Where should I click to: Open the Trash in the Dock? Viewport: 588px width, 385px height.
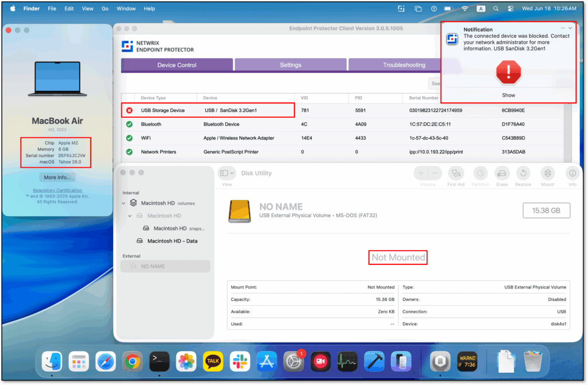tap(533, 362)
